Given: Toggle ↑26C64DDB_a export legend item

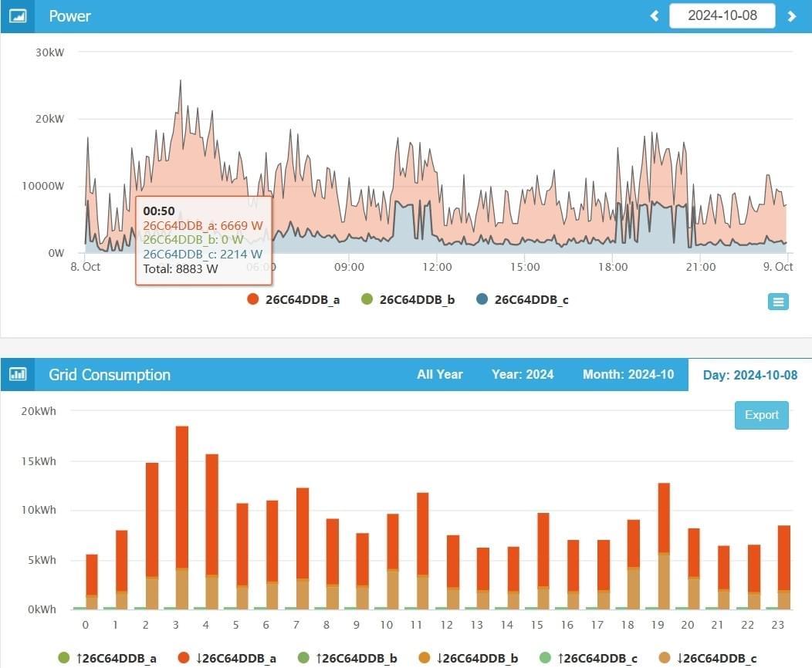Looking at the screenshot, I should coord(108,658).
